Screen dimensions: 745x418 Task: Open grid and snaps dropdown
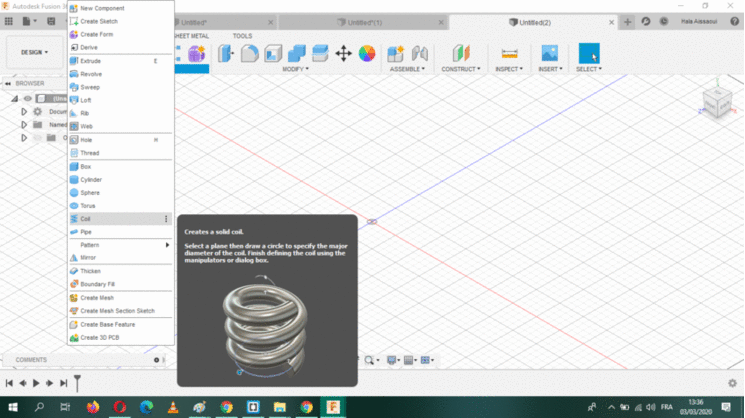coord(410,360)
